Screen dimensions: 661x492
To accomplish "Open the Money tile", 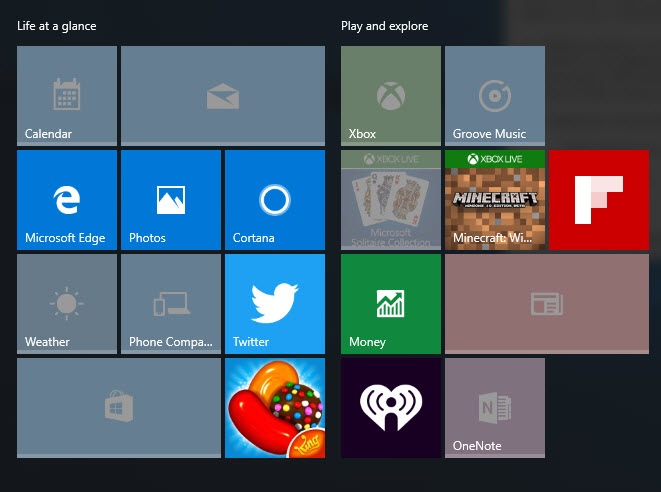I will (391, 304).
